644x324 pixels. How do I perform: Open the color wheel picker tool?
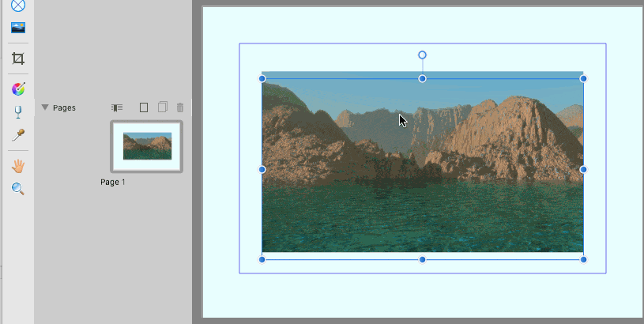click(18, 89)
